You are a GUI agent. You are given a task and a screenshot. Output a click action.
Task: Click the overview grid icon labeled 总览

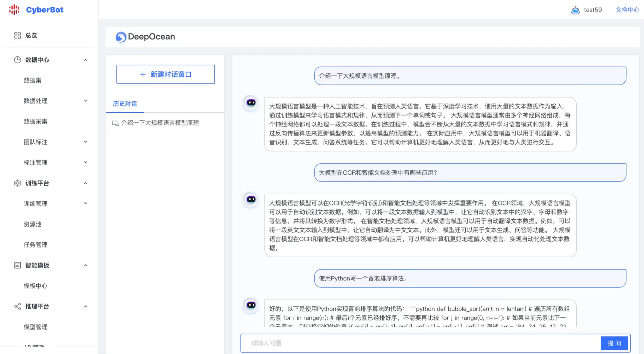pyautogui.click(x=17, y=35)
